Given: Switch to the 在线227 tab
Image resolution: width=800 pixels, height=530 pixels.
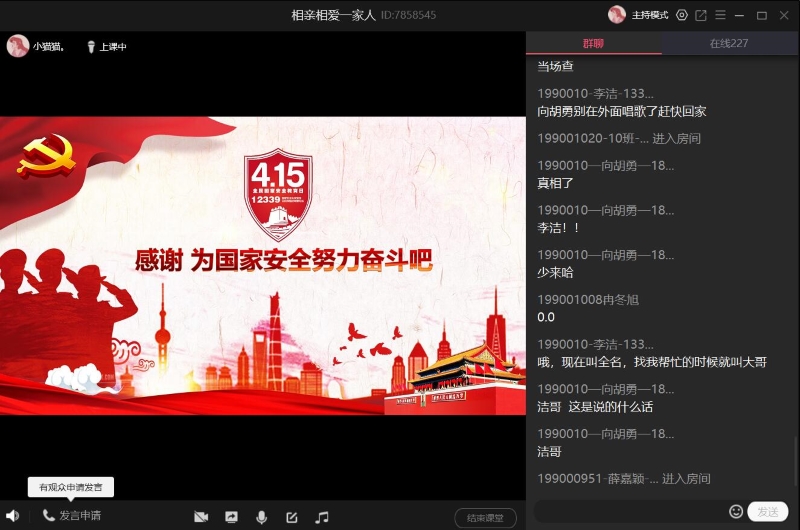Looking at the screenshot, I should click(729, 43).
